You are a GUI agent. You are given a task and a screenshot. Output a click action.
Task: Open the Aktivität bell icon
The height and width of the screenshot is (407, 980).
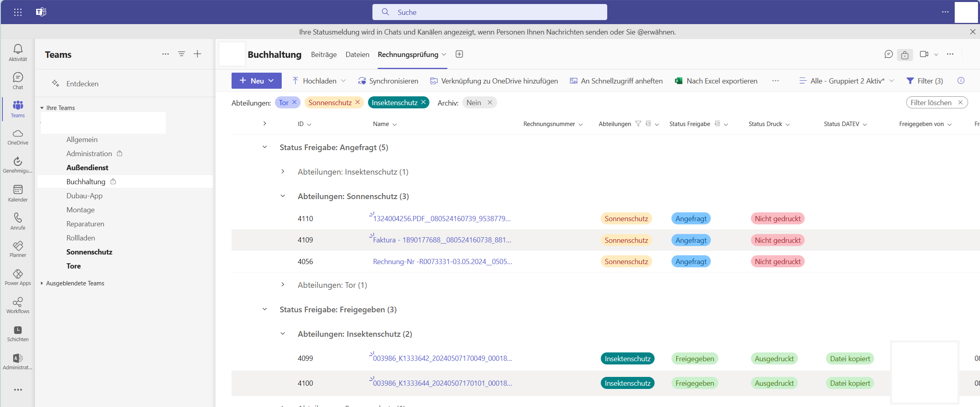(18, 52)
